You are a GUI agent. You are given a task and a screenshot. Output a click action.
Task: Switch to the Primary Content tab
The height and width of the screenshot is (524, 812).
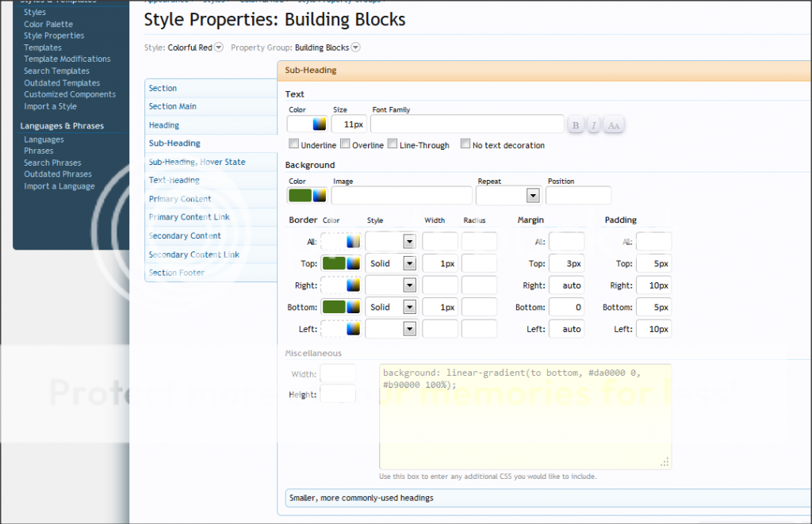click(x=180, y=199)
